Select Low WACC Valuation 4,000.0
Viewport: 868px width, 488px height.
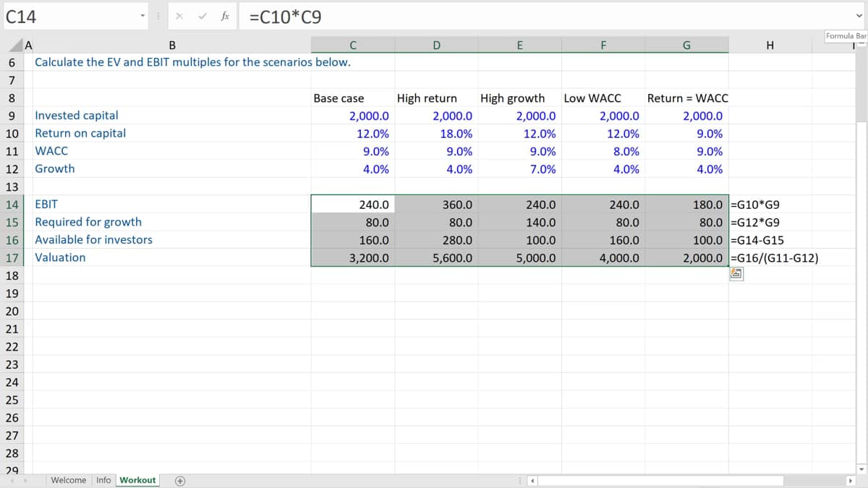(x=603, y=257)
